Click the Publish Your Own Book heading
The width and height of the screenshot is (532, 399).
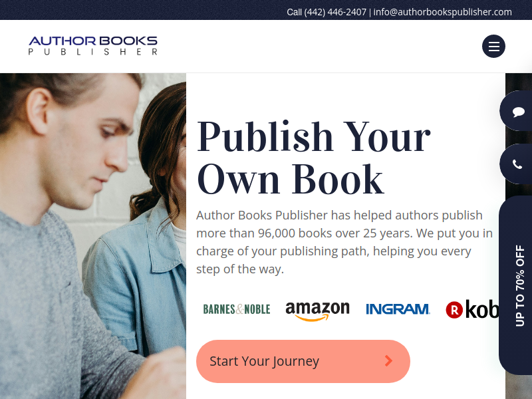314,158
